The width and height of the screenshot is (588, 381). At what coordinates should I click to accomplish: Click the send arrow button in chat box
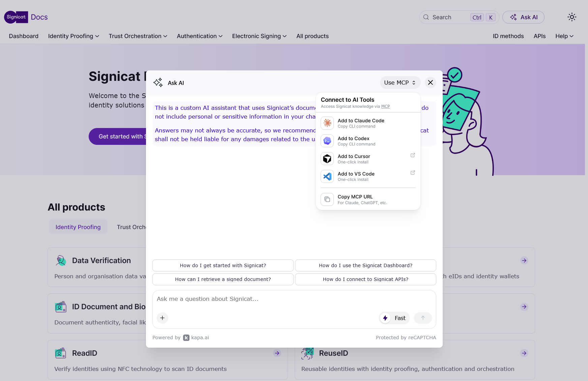coord(423,318)
